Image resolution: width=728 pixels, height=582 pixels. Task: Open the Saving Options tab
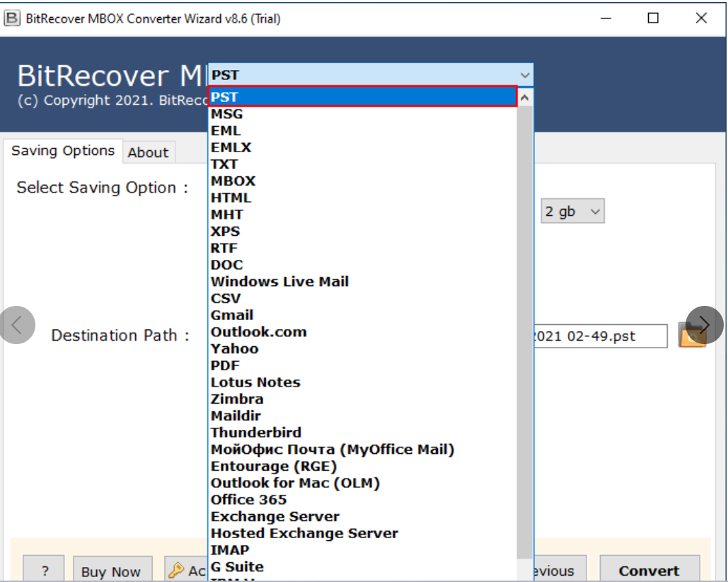coord(63,151)
